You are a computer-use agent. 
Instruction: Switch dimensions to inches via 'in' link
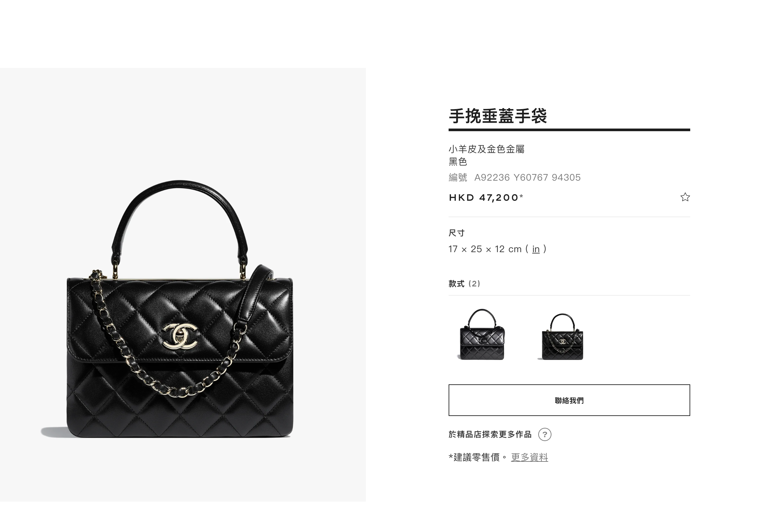pos(535,249)
